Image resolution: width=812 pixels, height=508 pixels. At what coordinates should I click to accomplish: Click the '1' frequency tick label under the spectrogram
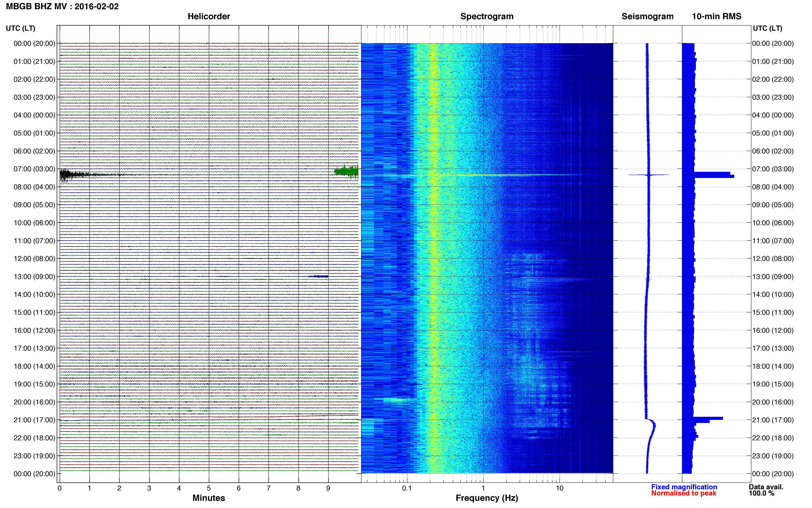[483, 488]
